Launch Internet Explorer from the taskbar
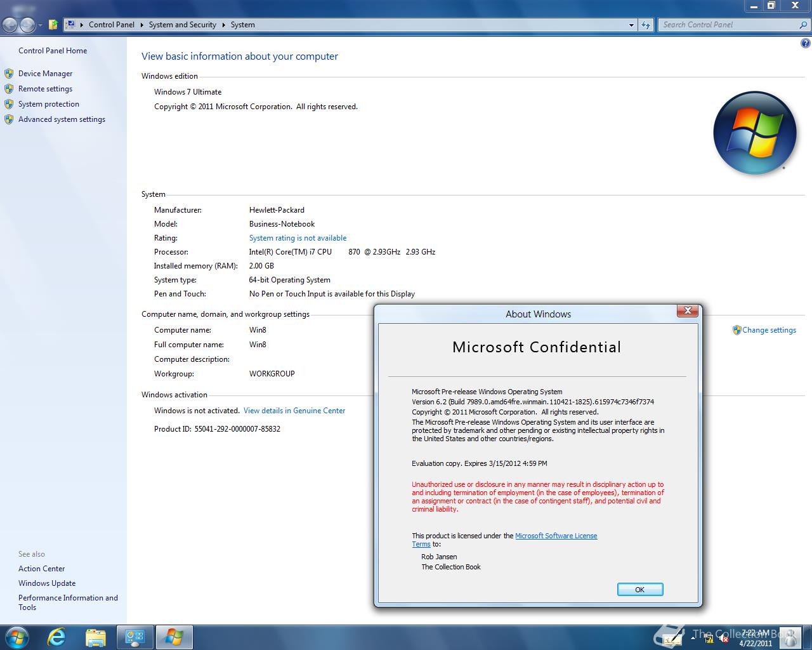812x650 pixels. (57, 637)
